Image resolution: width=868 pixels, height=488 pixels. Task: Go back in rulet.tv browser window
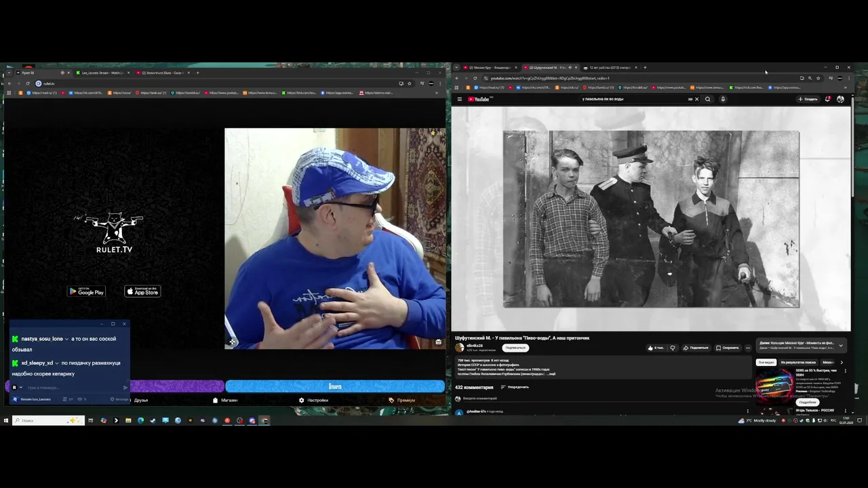click(x=9, y=83)
